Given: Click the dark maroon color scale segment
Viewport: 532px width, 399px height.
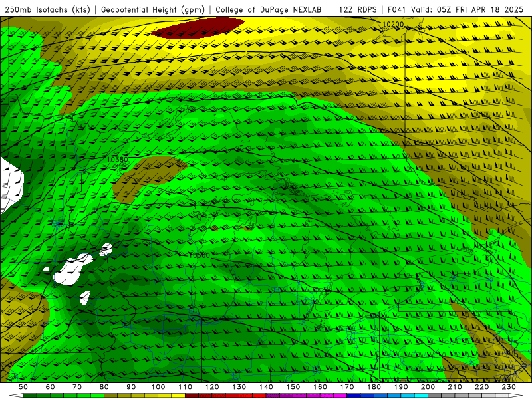Looking at the screenshot, I should 192,395.
